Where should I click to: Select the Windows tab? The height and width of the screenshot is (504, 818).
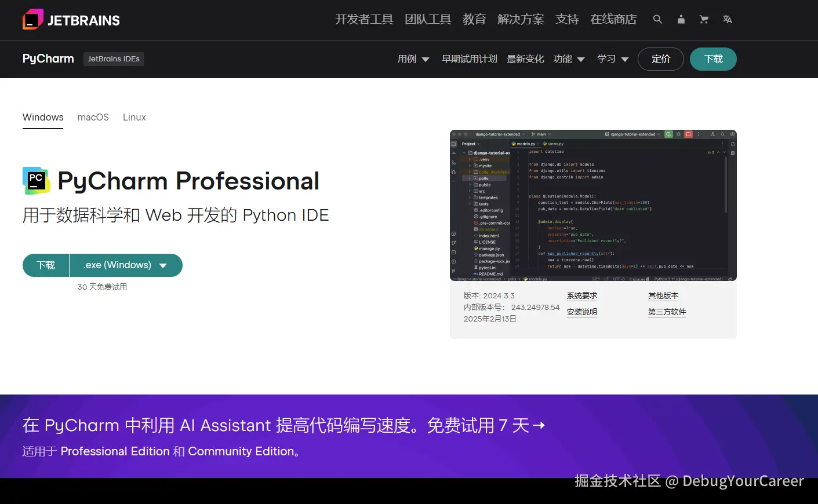point(43,117)
